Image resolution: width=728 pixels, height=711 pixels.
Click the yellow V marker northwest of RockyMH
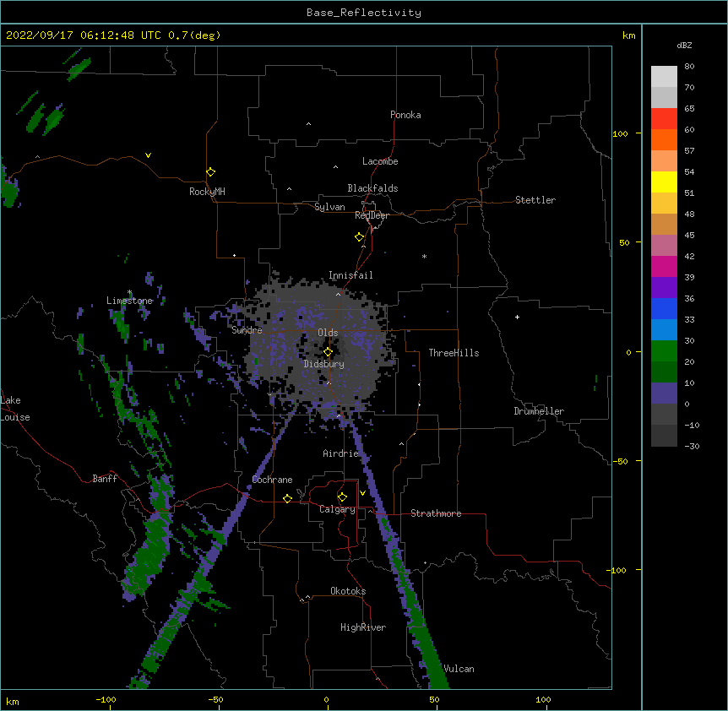148,155
